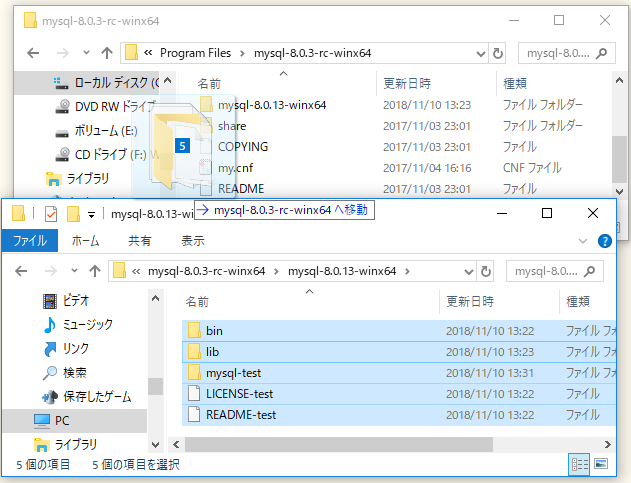Select the mysql-test folder
631x483 pixels.
(x=399, y=373)
